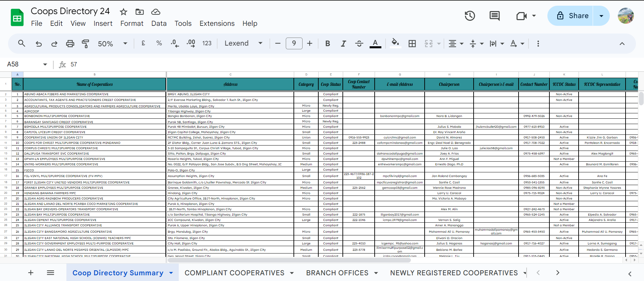644x281 pixels.
Task: Open vertical align dropdown
Action: [477, 44]
